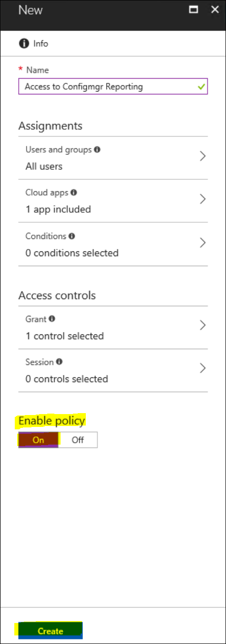Set Enable policy to Off
Image resolution: width=226 pixels, height=644 pixels.
(78, 440)
